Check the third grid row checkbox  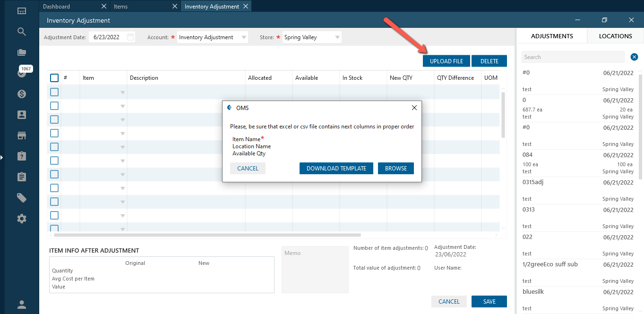click(54, 119)
